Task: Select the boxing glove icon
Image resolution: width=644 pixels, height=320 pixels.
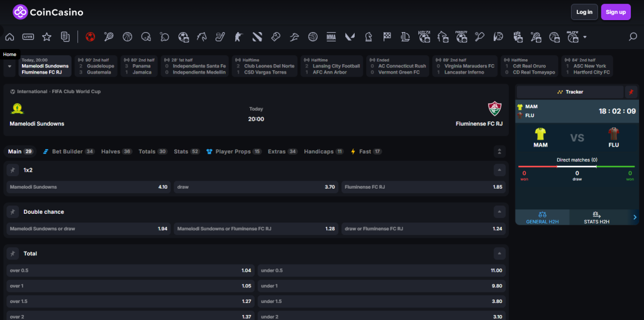Action: coord(275,37)
